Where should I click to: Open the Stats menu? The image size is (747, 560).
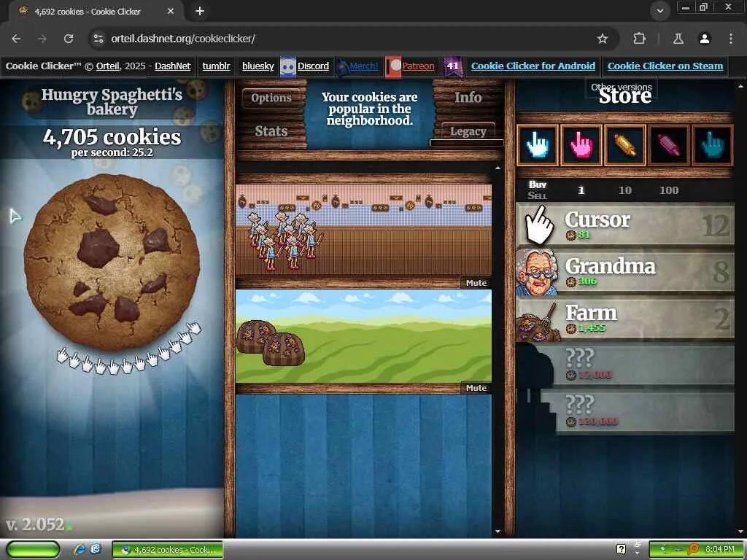(271, 131)
